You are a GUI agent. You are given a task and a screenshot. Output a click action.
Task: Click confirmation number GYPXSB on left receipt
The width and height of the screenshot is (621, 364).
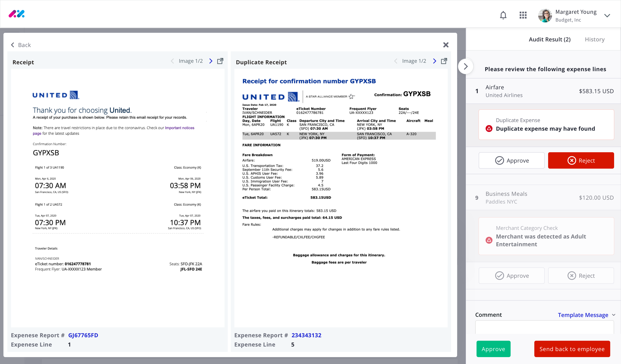46,152
